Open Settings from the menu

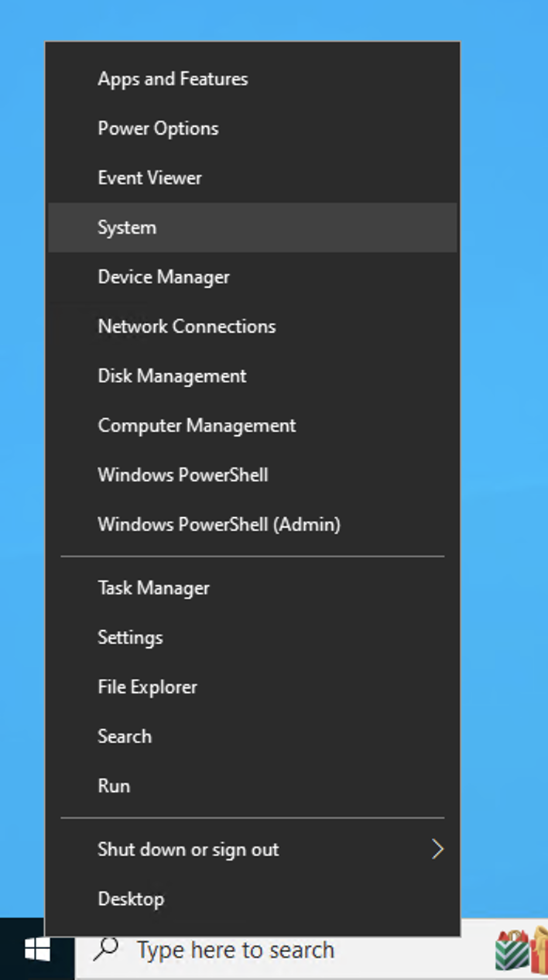click(x=252, y=638)
